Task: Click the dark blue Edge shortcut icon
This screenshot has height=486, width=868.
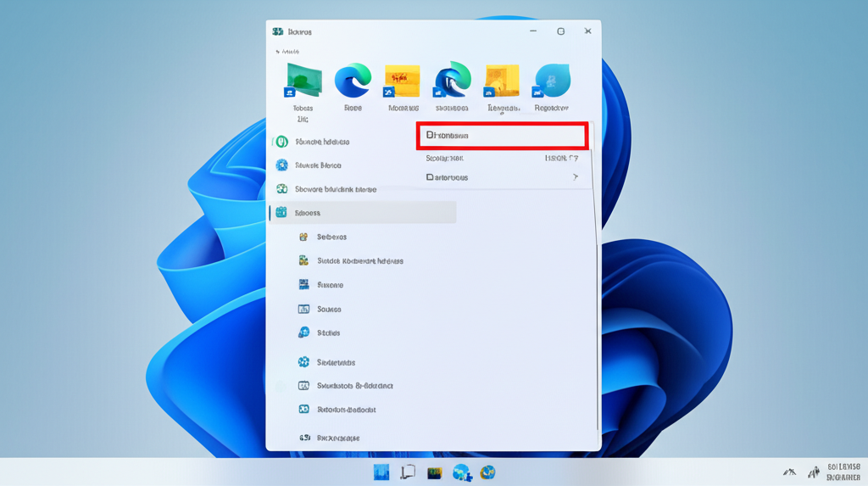Action: (452, 81)
